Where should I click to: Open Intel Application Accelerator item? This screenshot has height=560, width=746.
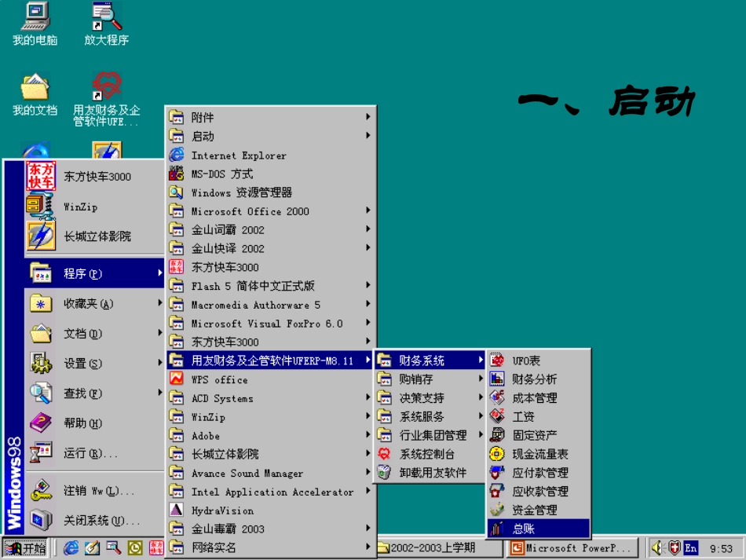coord(270,492)
